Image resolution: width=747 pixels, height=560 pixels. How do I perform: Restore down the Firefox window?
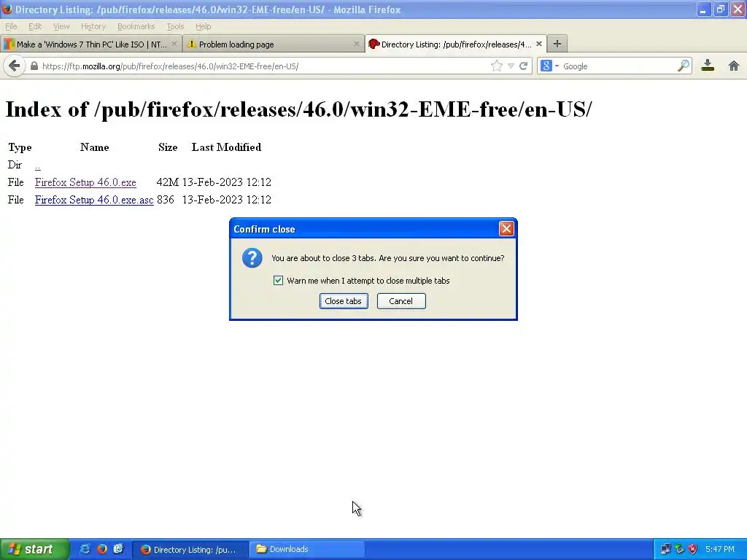(720, 9)
